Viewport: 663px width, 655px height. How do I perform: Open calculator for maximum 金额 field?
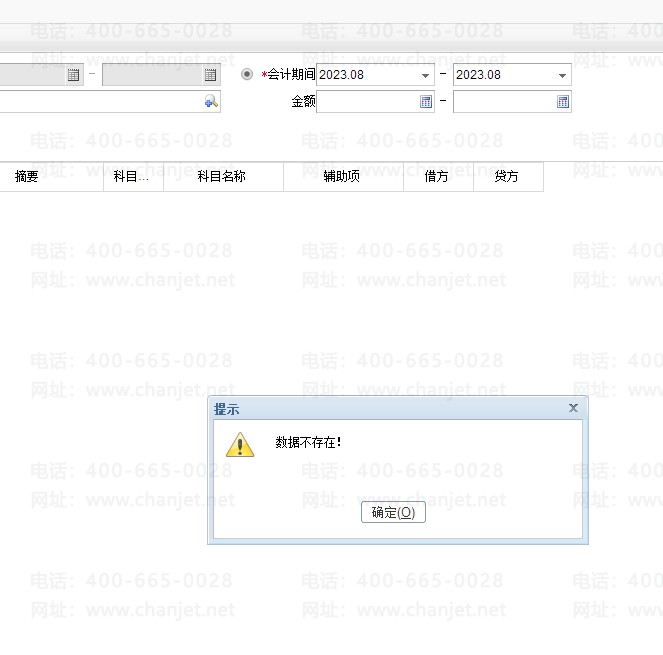point(563,101)
